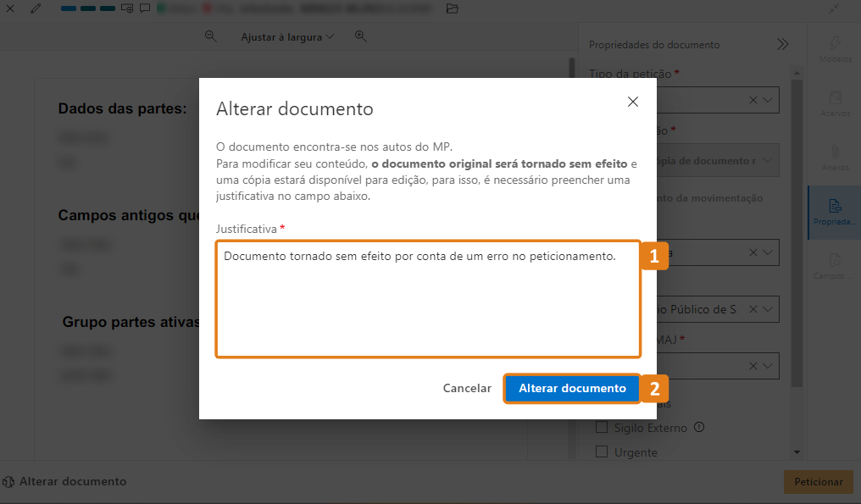Click the Cancelar button
Screen dimensions: 861x504
(467, 388)
